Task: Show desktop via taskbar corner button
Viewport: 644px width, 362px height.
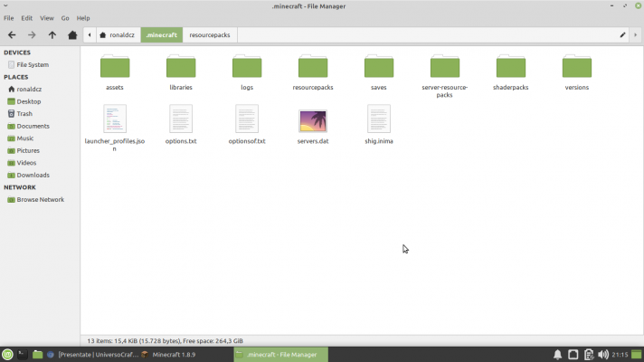Action: tap(637, 354)
